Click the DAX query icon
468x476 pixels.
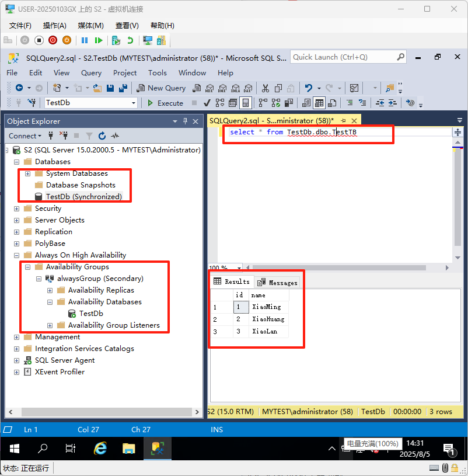coord(248,88)
